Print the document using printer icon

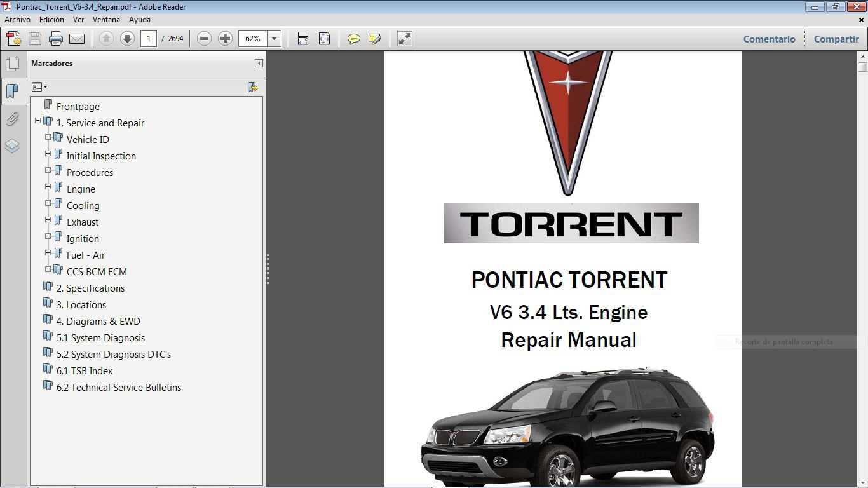coord(56,39)
